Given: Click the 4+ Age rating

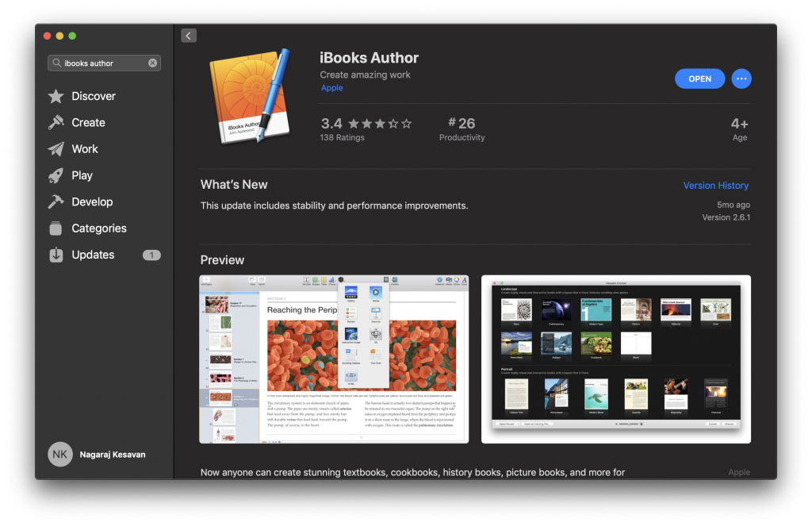Looking at the screenshot, I should [x=740, y=129].
